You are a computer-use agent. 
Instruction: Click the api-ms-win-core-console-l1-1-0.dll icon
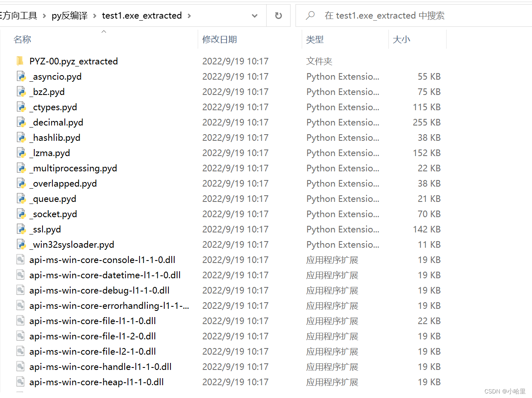20,259
